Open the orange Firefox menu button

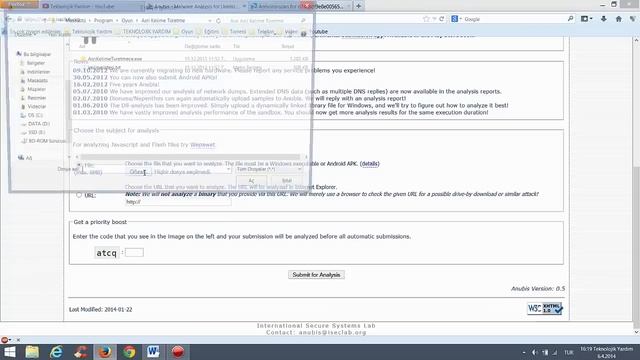(19, 4)
